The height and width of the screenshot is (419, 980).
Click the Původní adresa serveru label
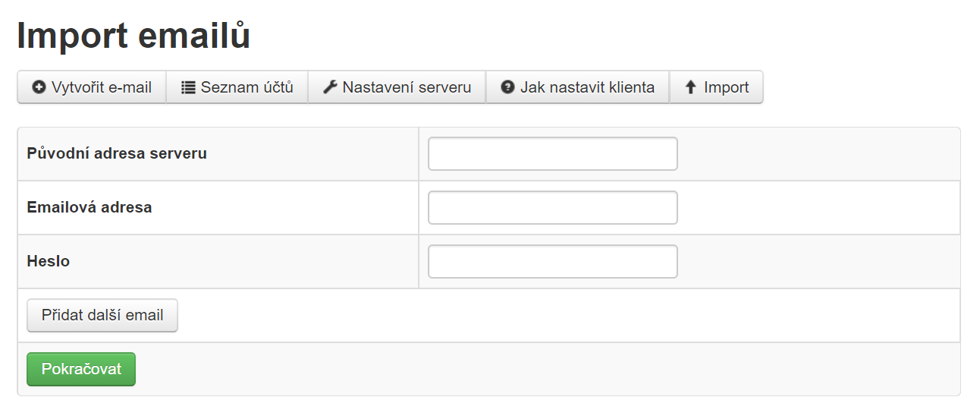pos(117,153)
